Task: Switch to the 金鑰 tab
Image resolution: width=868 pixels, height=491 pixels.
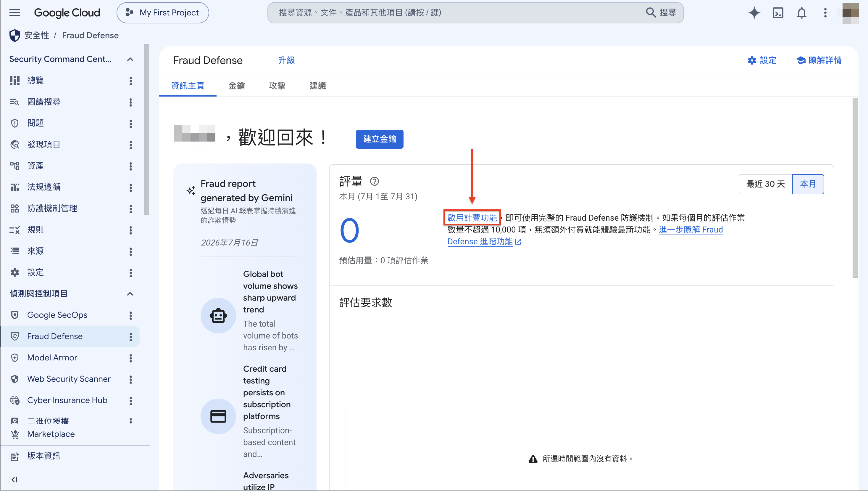Action: click(237, 86)
